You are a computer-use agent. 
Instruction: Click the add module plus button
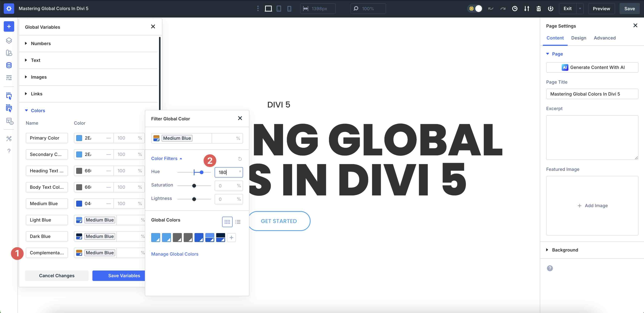(x=9, y=26)
